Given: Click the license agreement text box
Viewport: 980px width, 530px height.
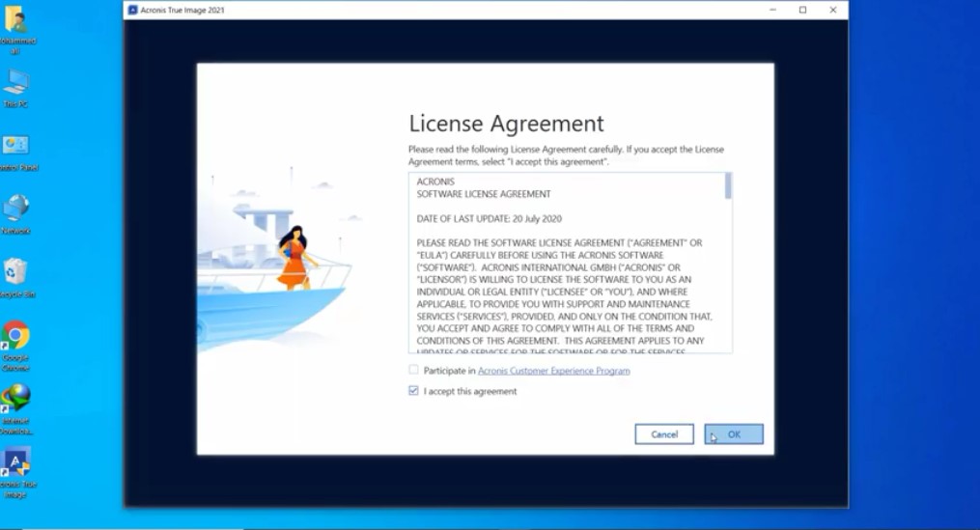Looking at the screenshot, I should (570, 263).
